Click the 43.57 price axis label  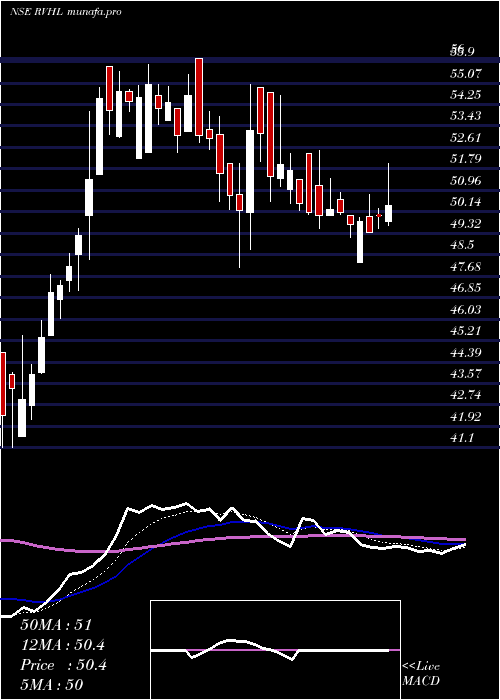pyautogui.click(x=467, y=374)
